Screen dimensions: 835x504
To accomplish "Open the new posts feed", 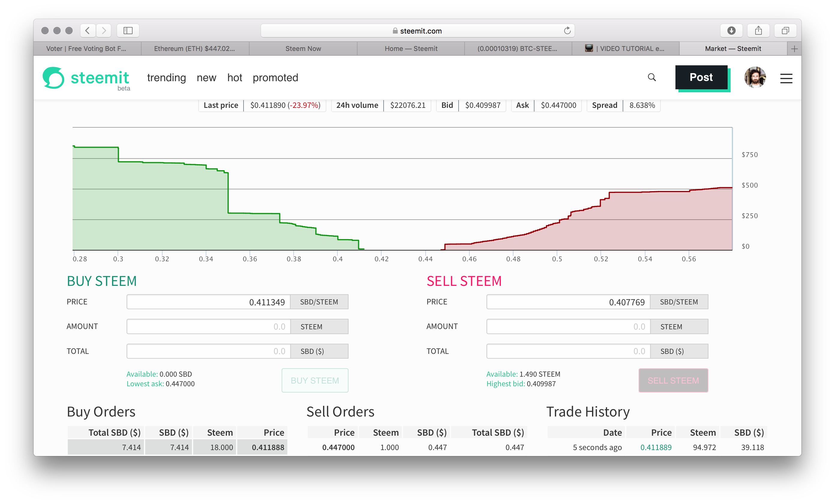I will 206,78.
